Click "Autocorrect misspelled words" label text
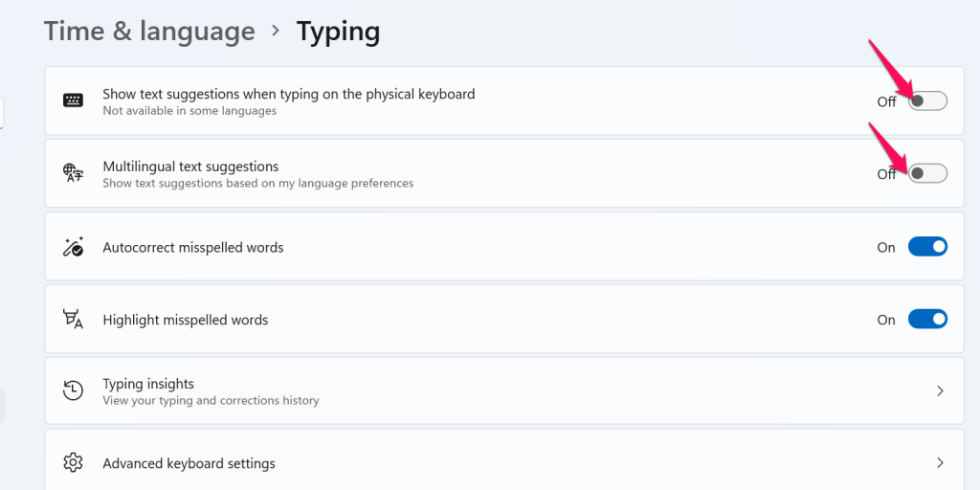The width and height of the screenshot is (980, 490). (x=193, y=247)
